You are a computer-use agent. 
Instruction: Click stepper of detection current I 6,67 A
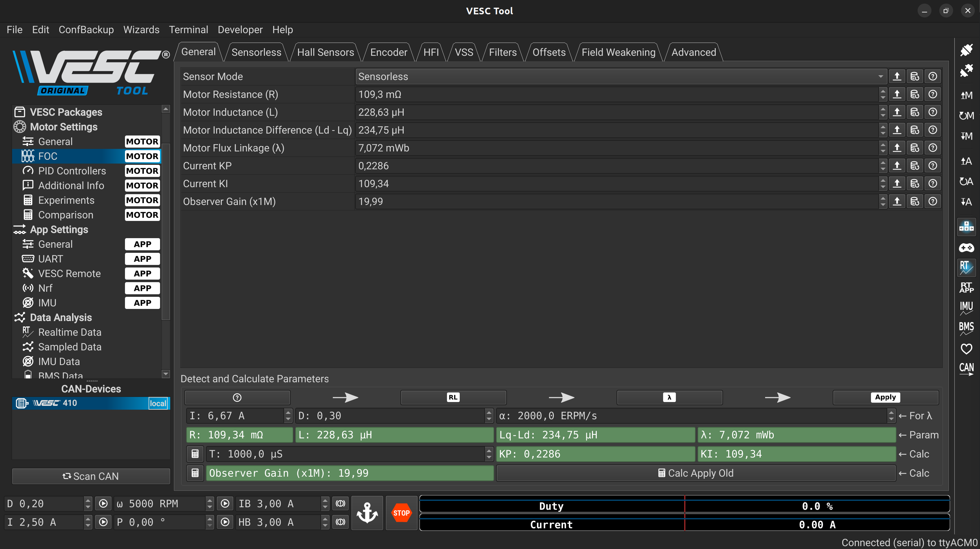(x=288, y=416)
